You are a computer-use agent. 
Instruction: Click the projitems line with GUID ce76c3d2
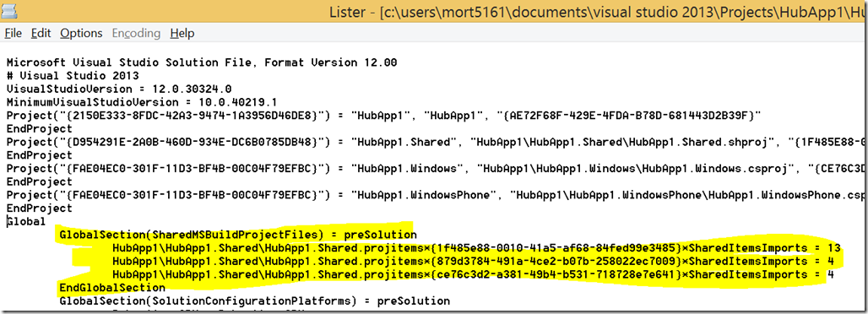(474, 274)
